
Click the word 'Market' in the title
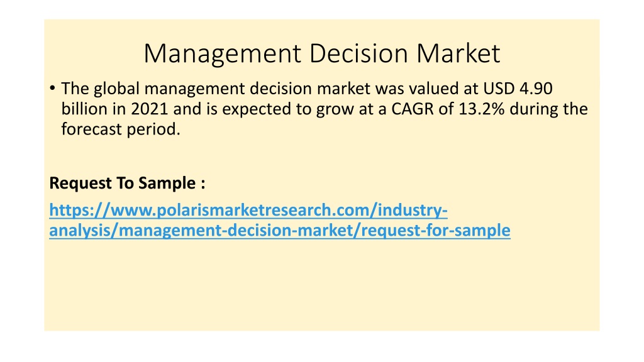[x=458, y=53]
